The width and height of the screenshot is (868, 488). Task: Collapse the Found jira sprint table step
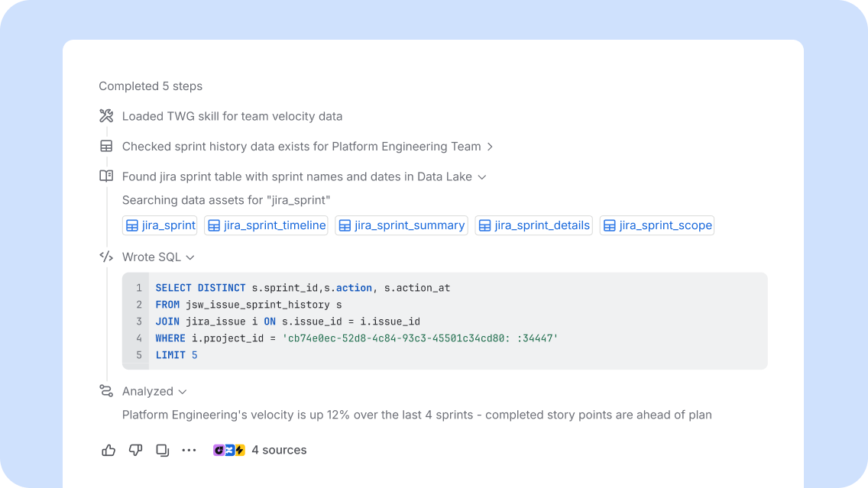(x=482, y=177)
